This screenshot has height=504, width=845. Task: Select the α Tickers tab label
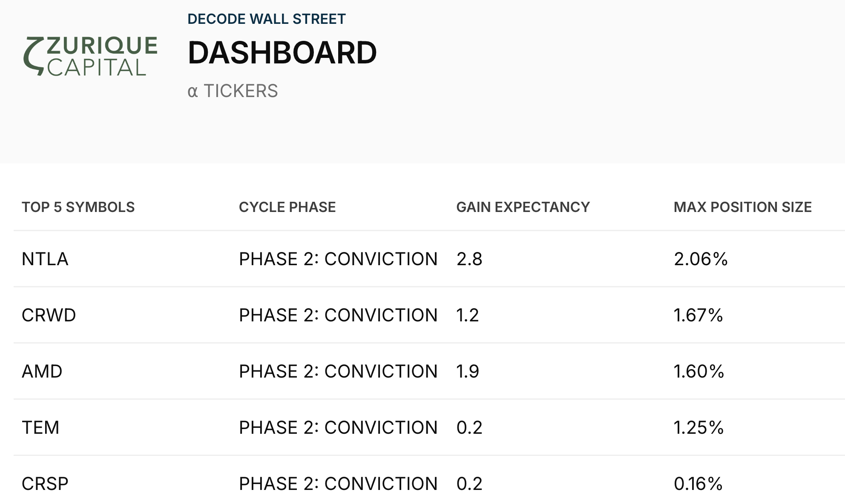coord(233,91)
